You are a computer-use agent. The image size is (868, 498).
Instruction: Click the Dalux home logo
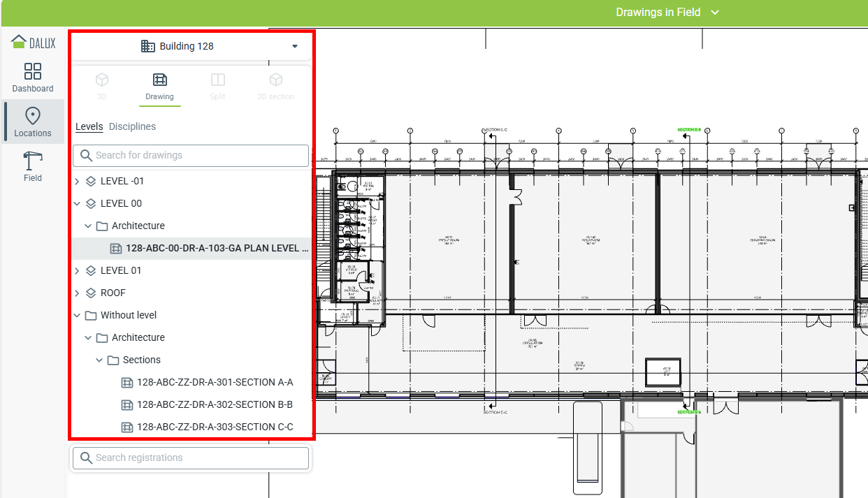coord(33,43)
